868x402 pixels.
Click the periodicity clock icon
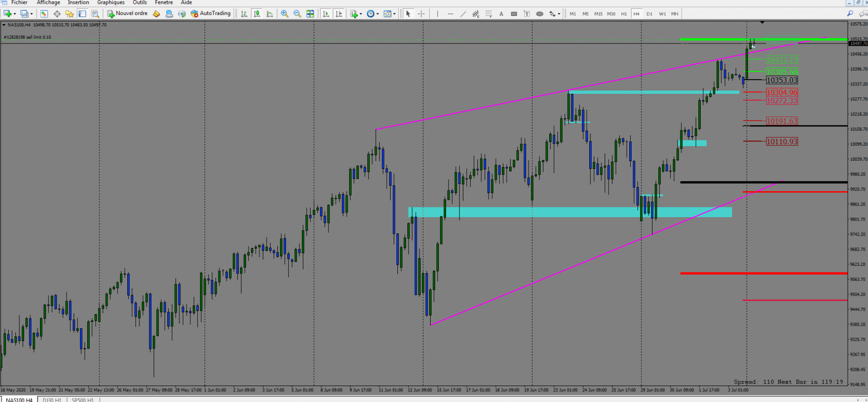point(370,14)
